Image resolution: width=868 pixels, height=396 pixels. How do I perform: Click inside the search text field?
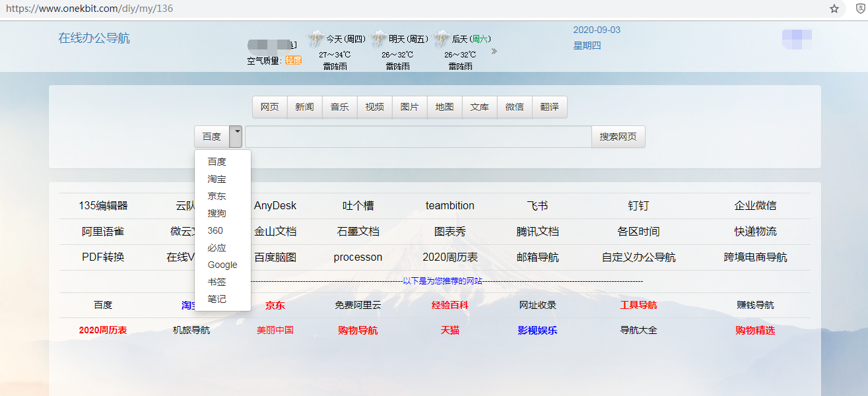click(x=418, y=137)
